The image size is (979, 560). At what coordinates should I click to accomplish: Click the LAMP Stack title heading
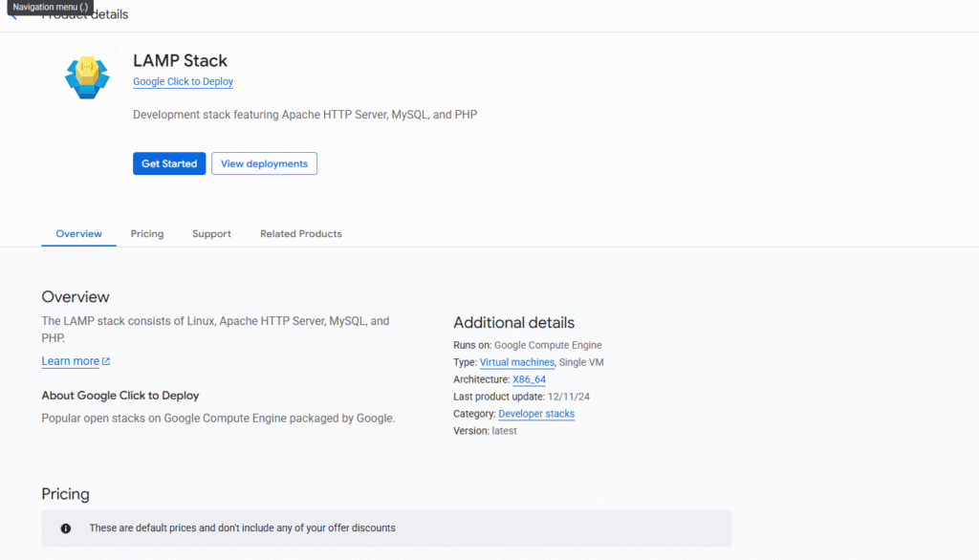pos(180,61)
